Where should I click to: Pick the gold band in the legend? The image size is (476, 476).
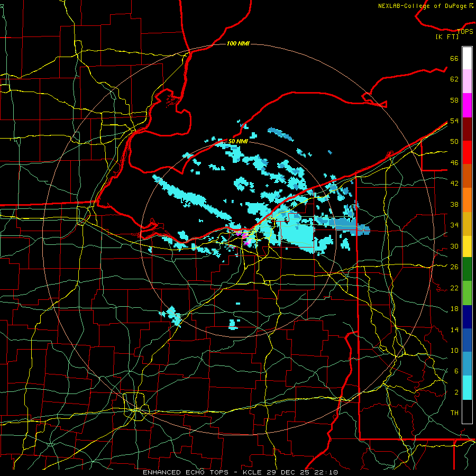tap(467, 224)
